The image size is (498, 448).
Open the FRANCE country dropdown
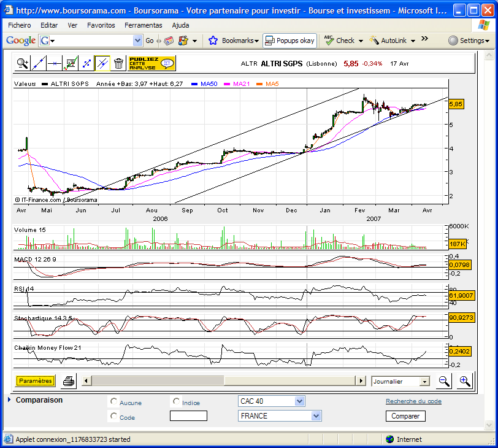316,416
